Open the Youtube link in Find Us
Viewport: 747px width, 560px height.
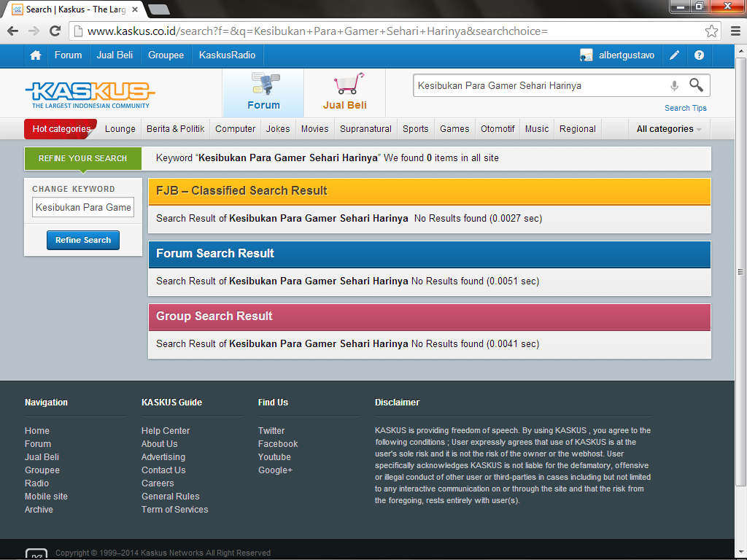274,457
